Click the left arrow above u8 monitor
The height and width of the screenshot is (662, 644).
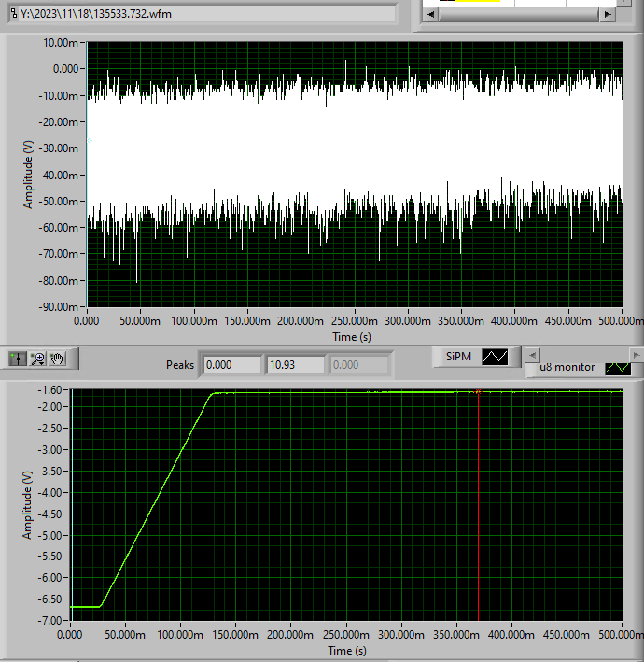(533, 355)
